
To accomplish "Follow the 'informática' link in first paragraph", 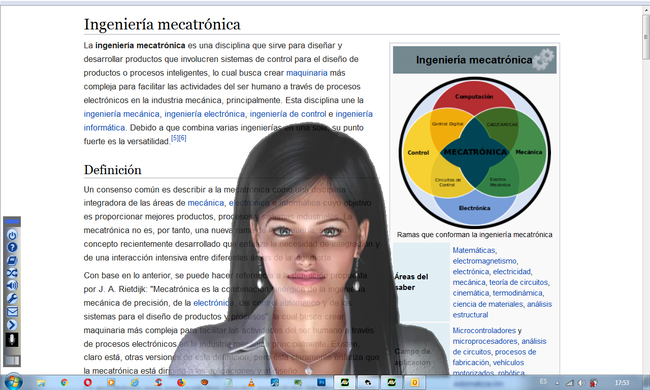I will (x=104, y=128).
